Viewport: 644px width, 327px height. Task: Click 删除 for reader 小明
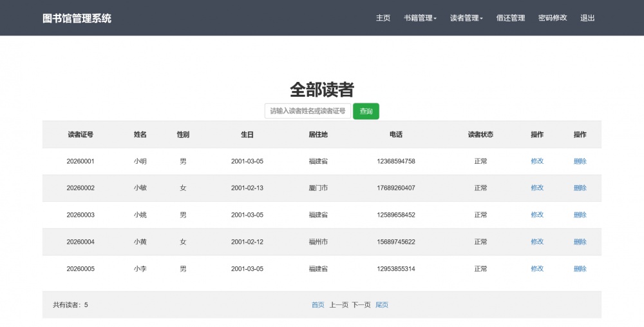click(580, 161)
